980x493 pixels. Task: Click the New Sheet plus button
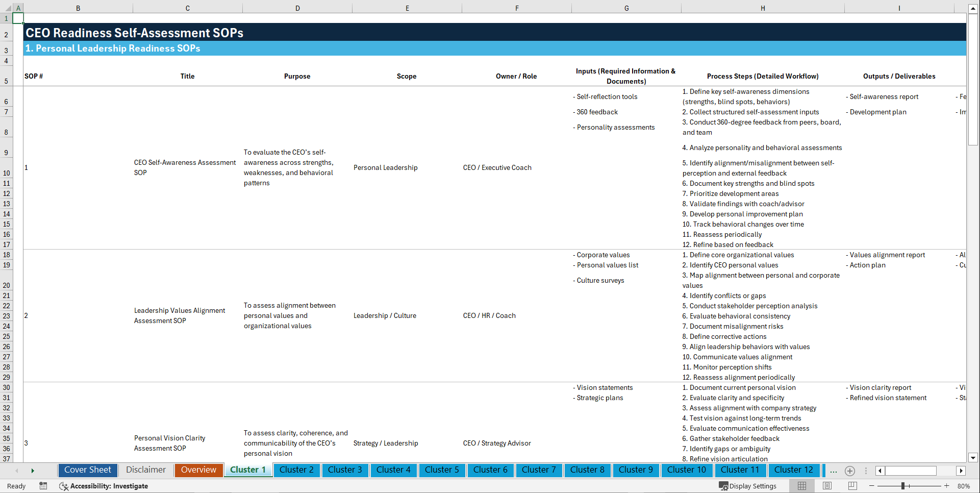click(x=850, y=471)
